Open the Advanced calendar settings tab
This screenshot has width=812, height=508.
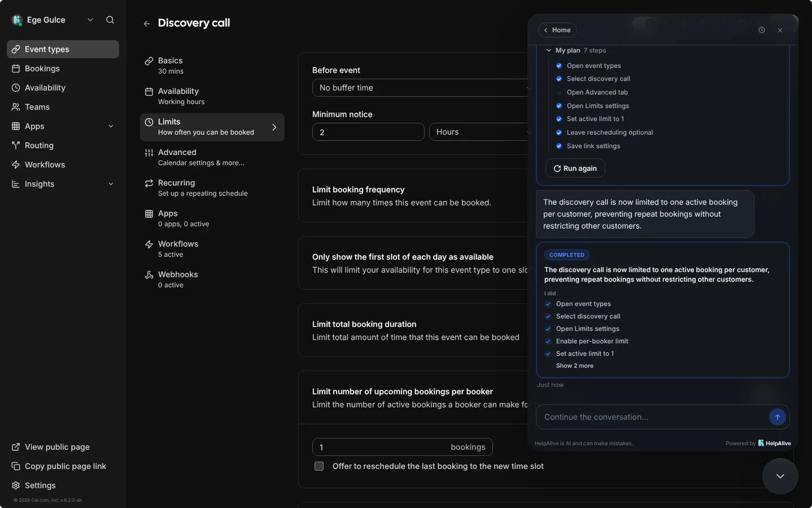coord(212,157)
